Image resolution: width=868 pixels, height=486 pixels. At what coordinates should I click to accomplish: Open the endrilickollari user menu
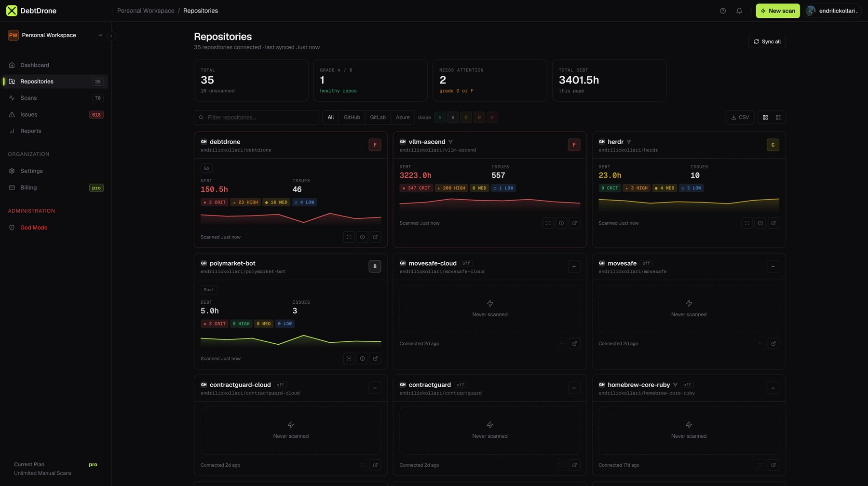833,11
